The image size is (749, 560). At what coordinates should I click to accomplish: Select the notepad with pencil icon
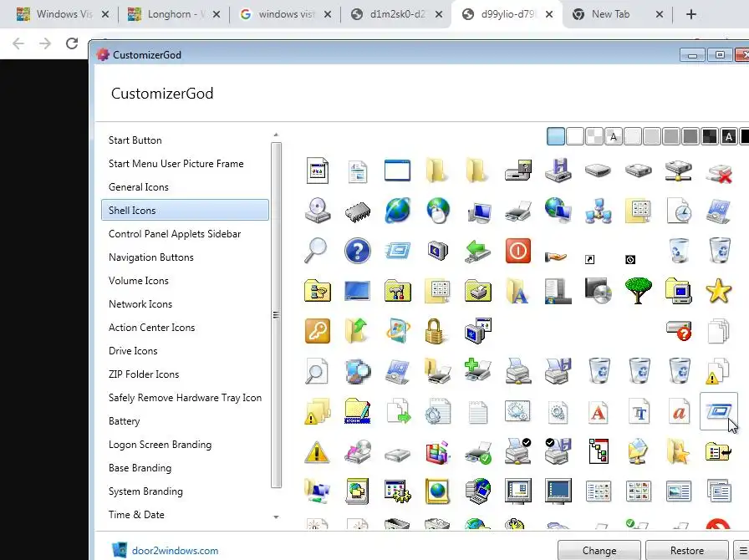tap(357, 411)
